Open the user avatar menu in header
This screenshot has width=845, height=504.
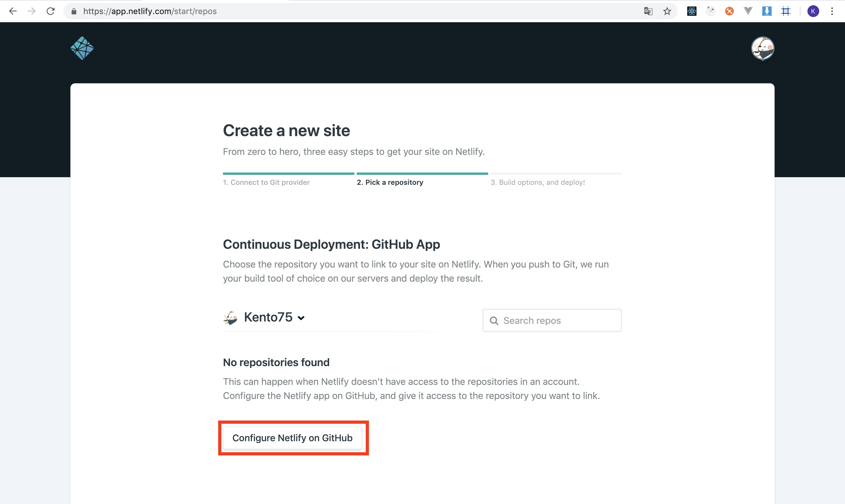coord(763,48)
